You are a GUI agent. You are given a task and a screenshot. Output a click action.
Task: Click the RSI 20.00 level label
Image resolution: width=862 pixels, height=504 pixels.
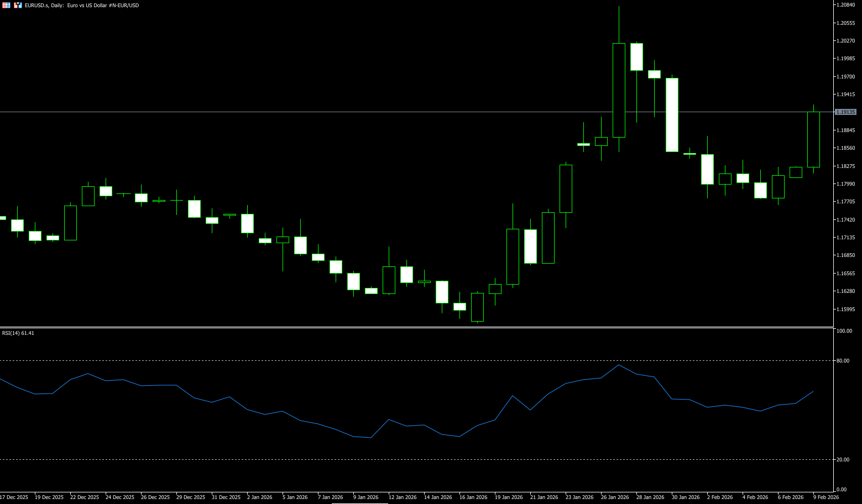point(843,460)
